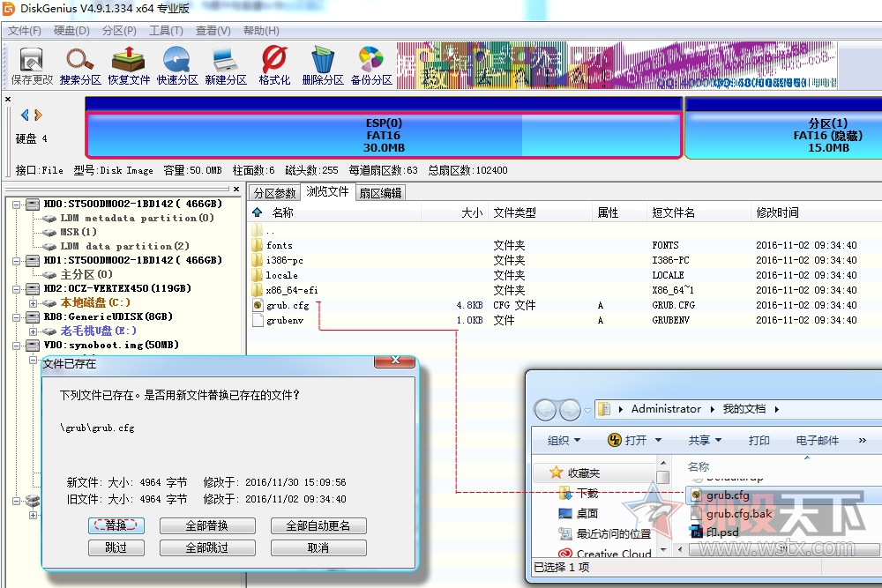Click the up-folder icon in file list header

pos(257,212)
